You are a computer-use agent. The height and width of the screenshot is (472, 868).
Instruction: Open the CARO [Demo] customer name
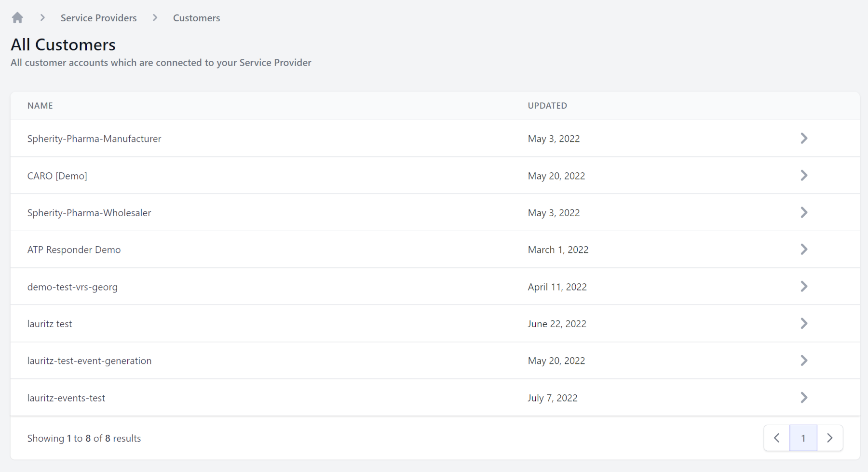coord(57,176)
